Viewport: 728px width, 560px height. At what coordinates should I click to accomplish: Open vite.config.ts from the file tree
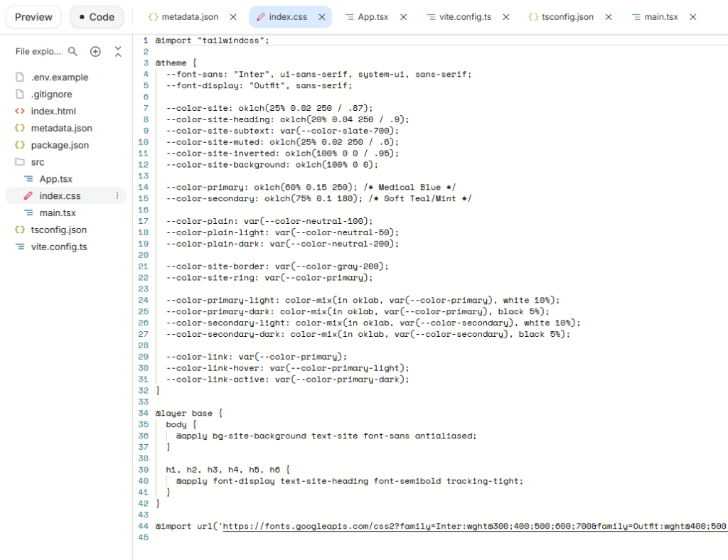(59, 247)
